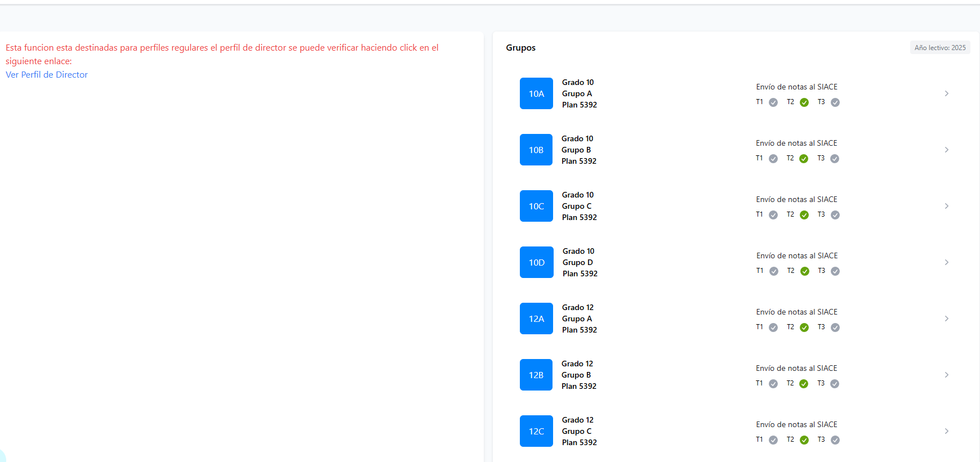Click the blue 12B group badge
The width and height of the screenshot is (980, 462).
pyautogui.click(x=536, y=375)
